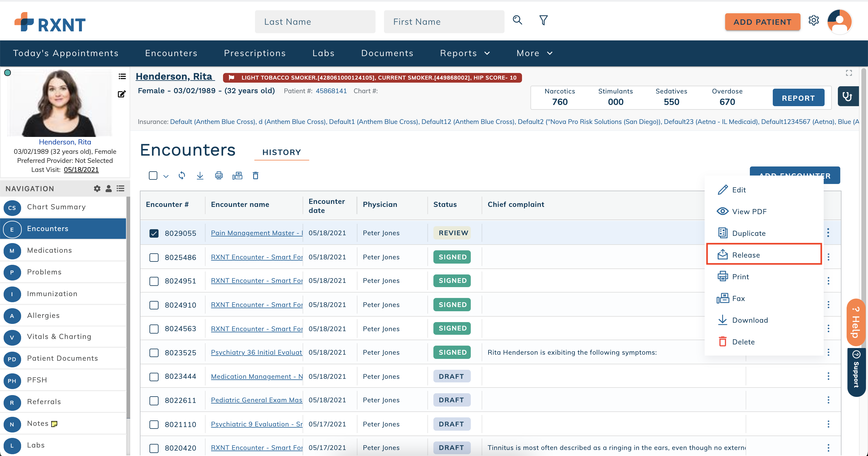Choose View PDF from context menu
Screen dimensions: 868x456
763,211
